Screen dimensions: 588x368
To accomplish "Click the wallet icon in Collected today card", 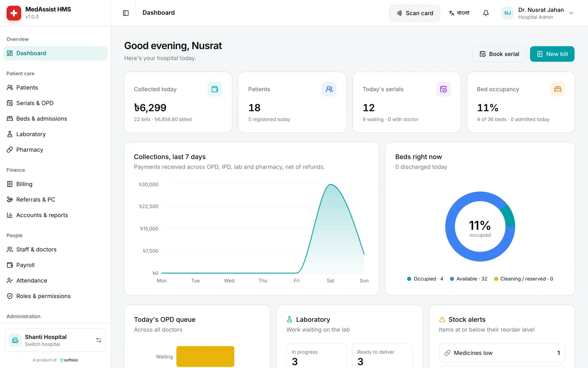I will point(215,89).
